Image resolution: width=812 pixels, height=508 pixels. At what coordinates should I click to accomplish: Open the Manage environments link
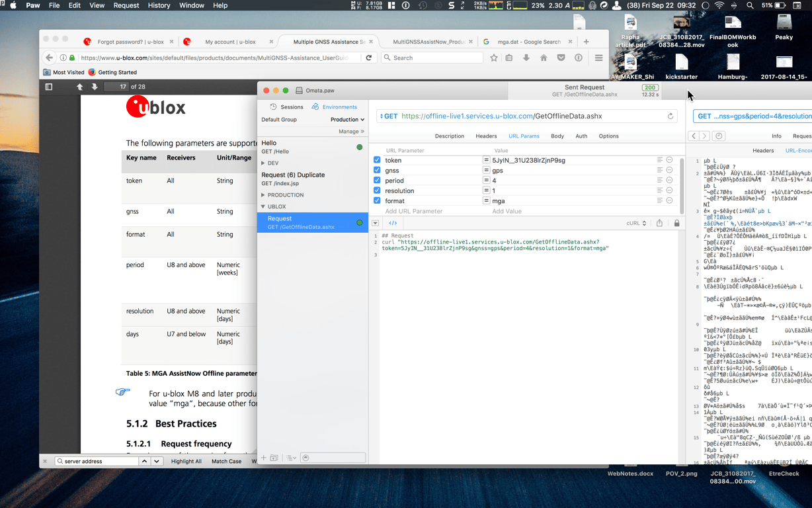click(351, 132)
